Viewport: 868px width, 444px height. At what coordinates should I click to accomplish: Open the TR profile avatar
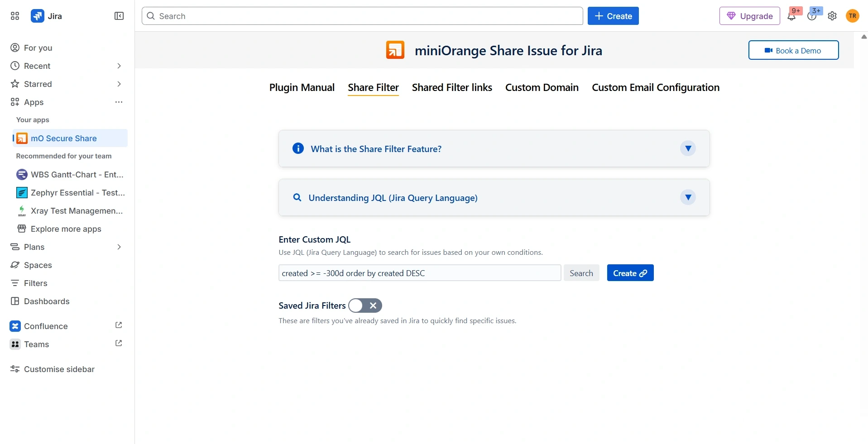click(853, 16)
